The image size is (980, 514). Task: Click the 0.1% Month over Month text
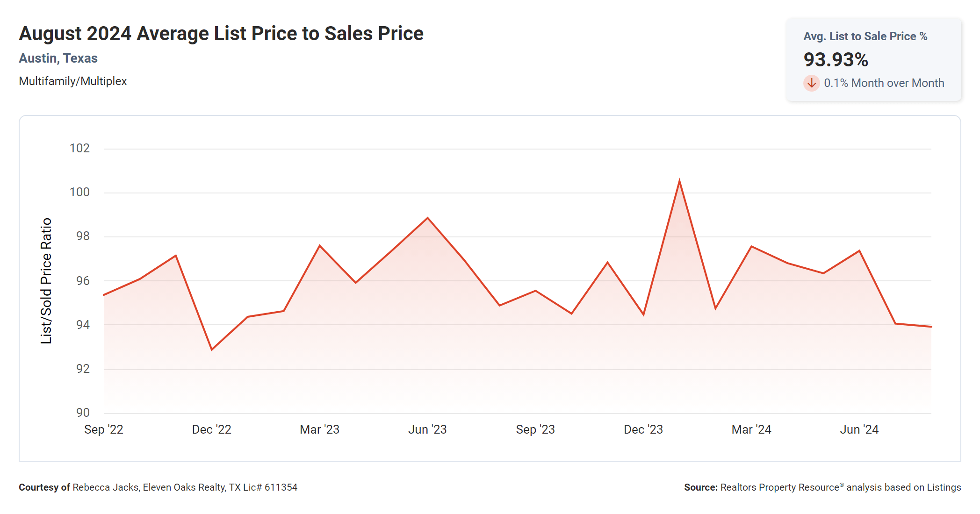pos(884,83)
